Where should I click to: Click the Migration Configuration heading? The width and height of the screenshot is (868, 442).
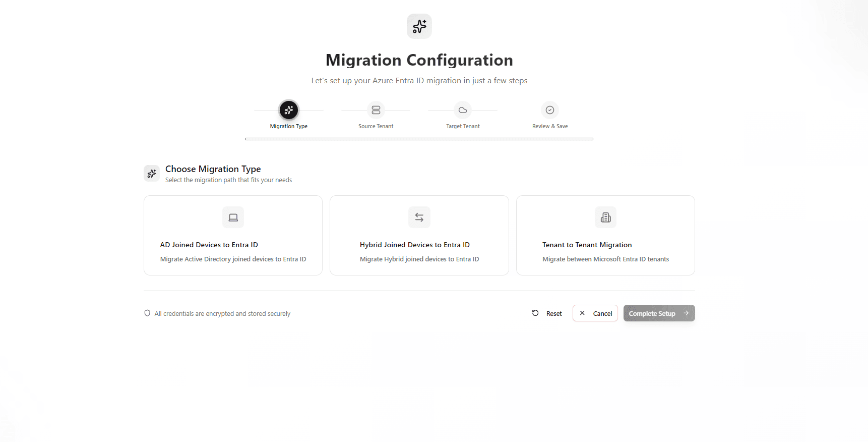pos(419,60)
